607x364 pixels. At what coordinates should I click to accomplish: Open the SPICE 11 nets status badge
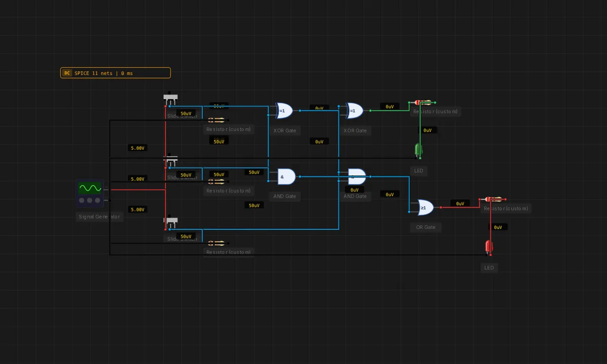[x=115, y=73]
